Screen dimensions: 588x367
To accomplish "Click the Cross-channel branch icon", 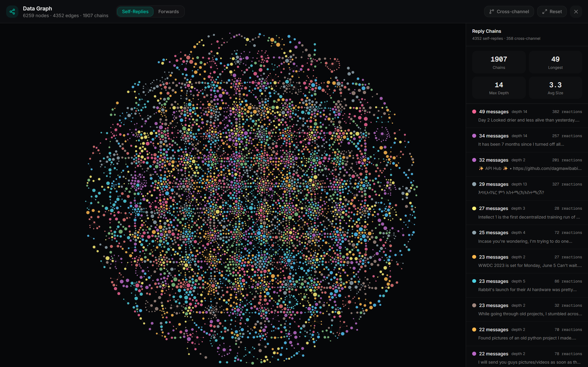I will [x=491, y=12].
